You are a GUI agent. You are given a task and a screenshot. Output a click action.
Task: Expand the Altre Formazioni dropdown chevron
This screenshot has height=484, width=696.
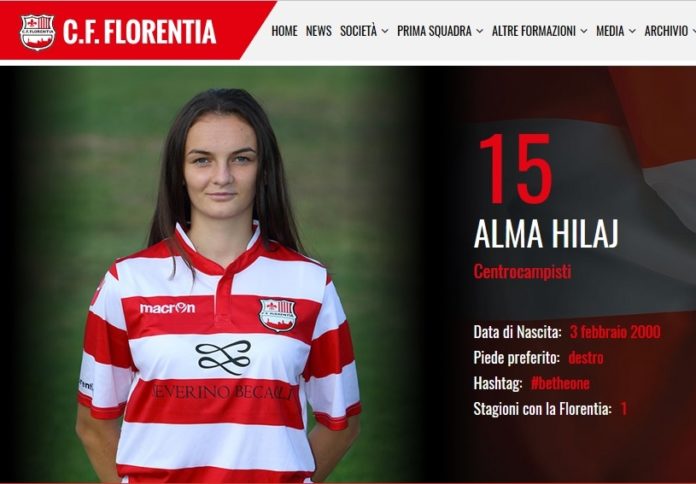(x=584, y=32)
